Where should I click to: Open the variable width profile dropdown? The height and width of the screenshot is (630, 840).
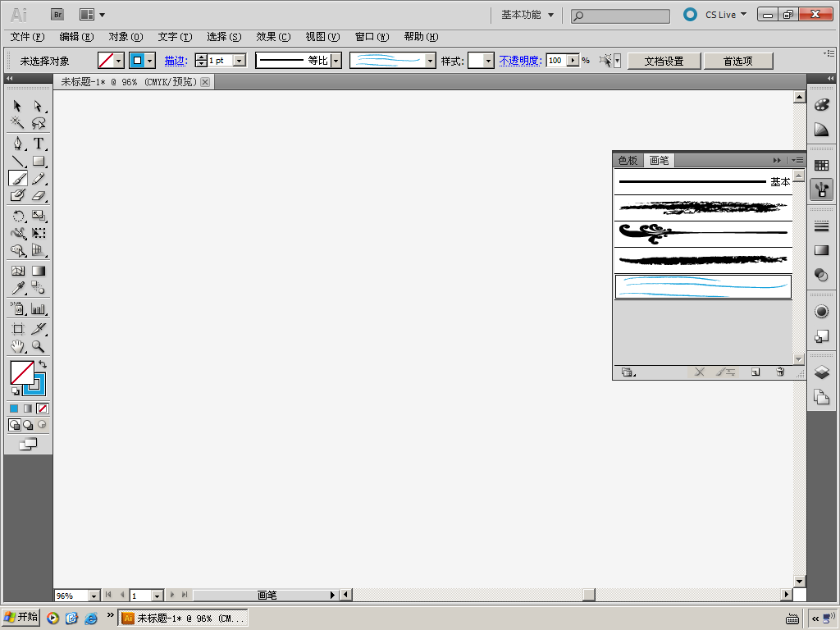[x=336, y=61]
